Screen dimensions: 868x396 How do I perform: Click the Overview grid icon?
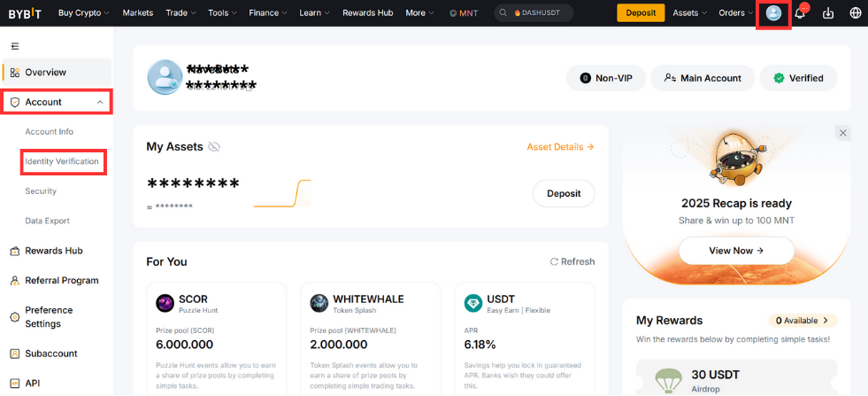pos(15,72)
